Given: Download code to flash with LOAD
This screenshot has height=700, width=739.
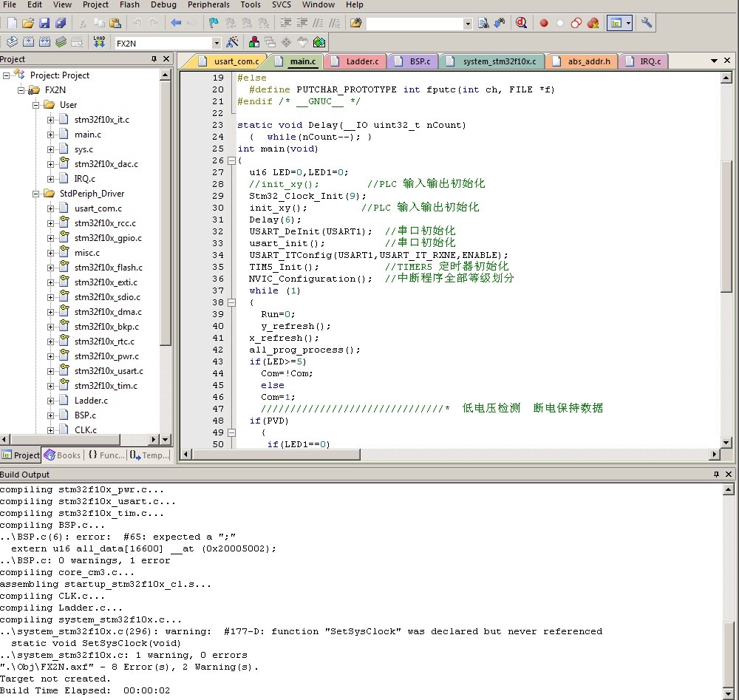Looking at the screenshot, I should 99,42.
